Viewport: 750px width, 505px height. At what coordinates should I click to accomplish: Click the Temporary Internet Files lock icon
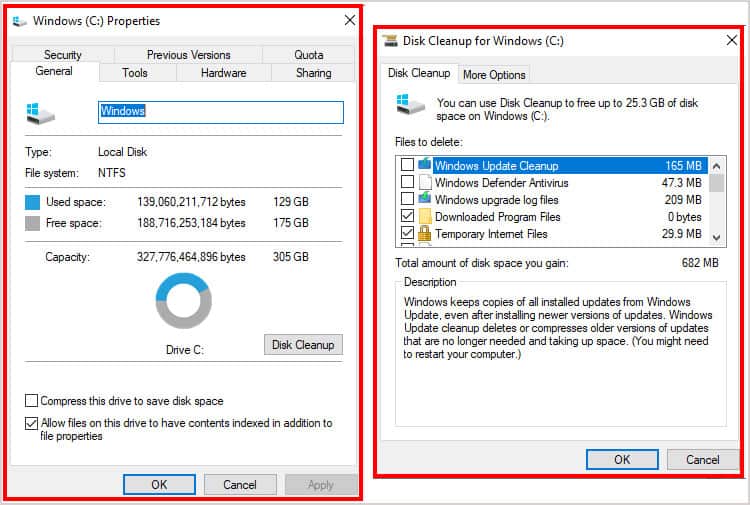424,233
